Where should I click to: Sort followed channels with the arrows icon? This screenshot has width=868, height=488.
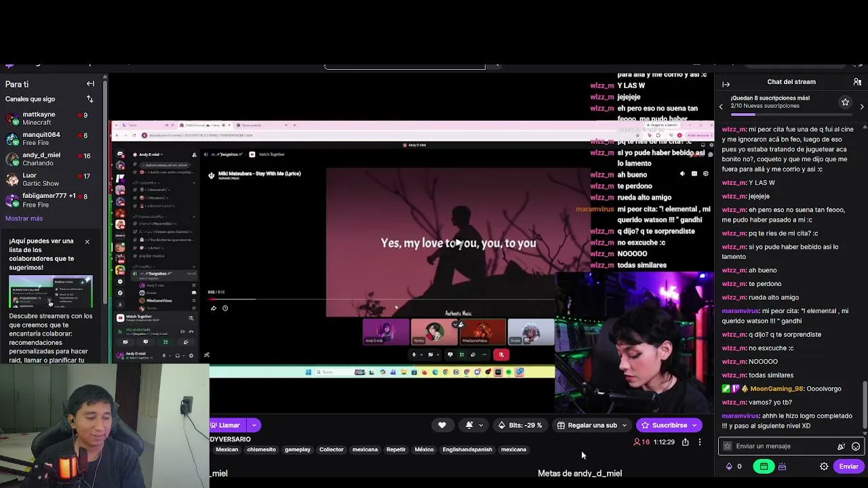90,99
